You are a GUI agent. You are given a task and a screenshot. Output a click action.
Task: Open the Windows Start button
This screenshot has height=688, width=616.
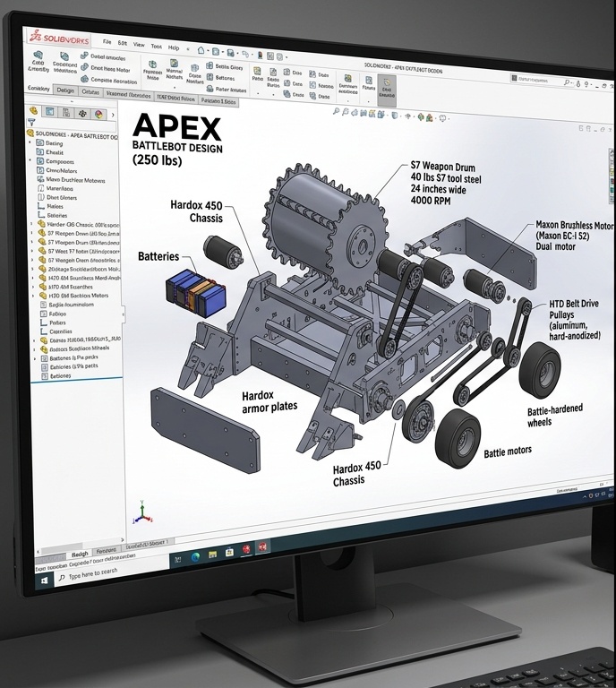click(44, 580)
